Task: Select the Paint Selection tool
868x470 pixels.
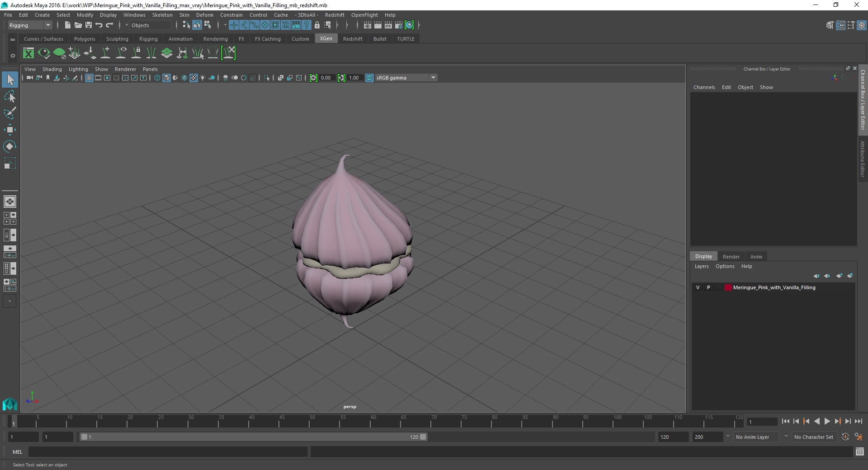Action: [9, 113]
